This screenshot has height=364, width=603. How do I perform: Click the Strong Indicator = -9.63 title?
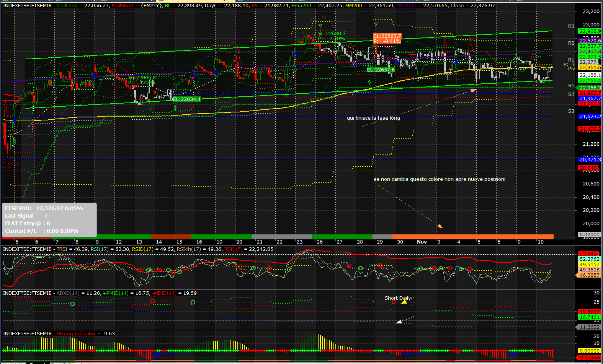86,333
